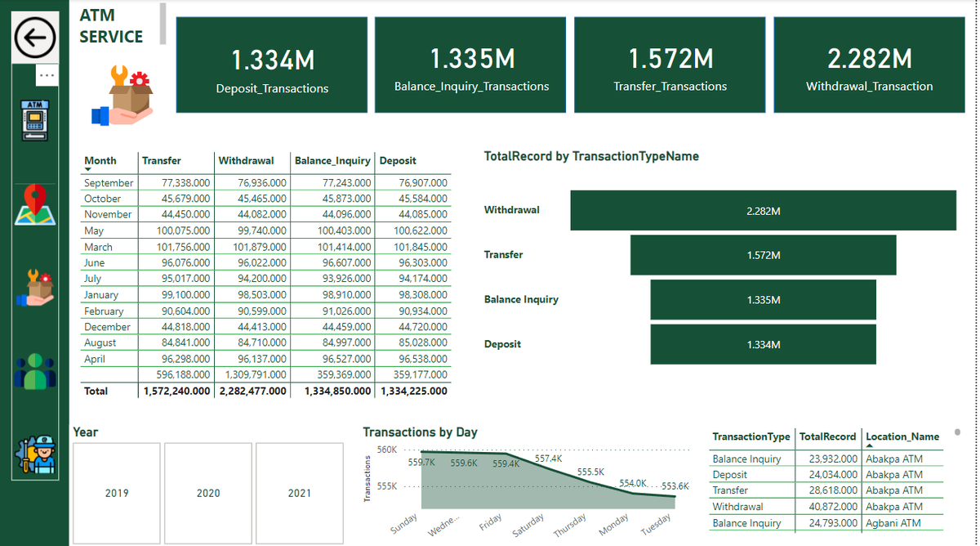Click the Deposit_Transactions 1.334M card

(x=272, y=65)
